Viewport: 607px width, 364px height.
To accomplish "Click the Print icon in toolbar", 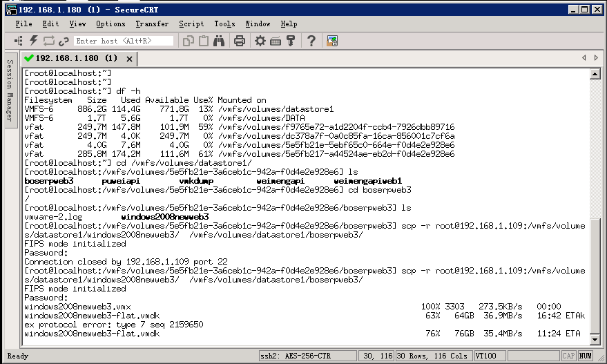I will point(240,41).
